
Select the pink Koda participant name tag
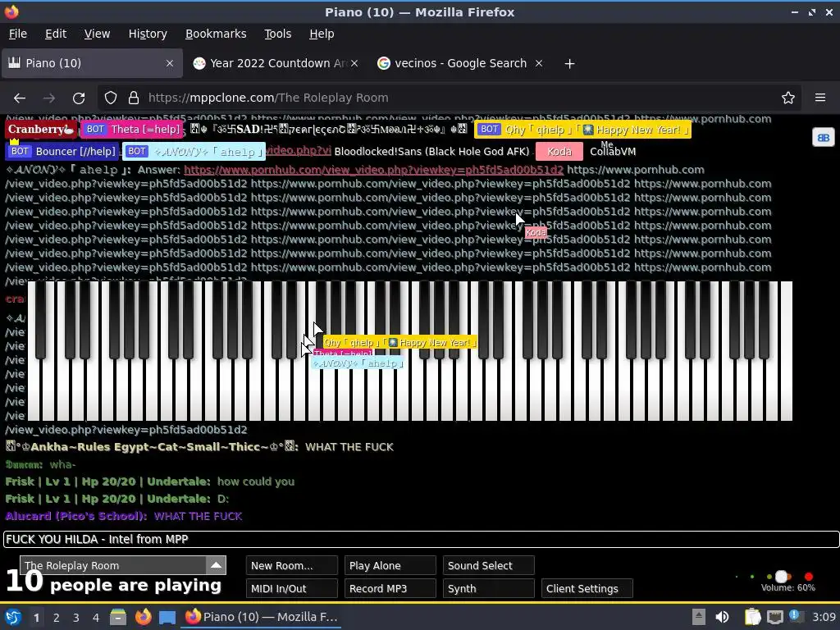[559, 152]
